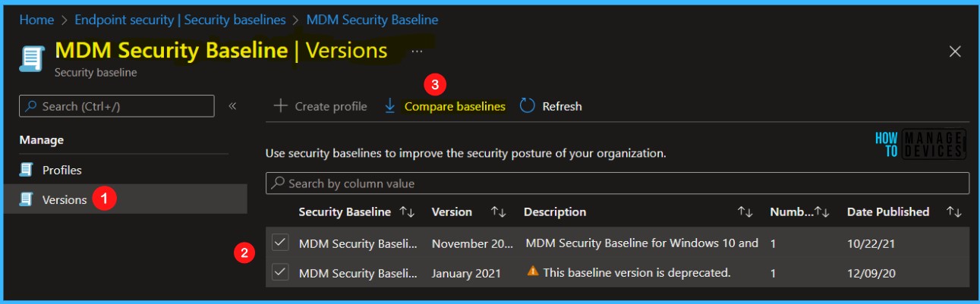Viewport: 980px width, 304px height.
Task: Open the MDM Security Baseline breadcrumb
Action: click(370, 20)
